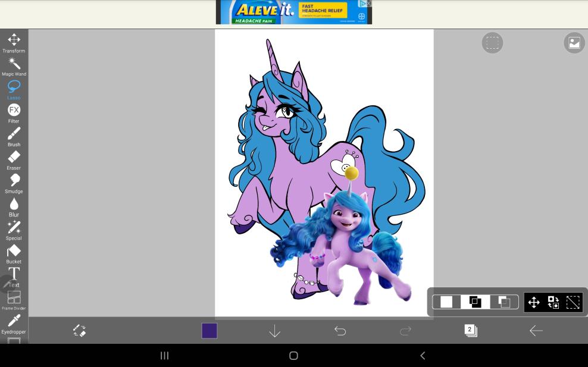Close the Aleve banner ad

pos(369,3)
